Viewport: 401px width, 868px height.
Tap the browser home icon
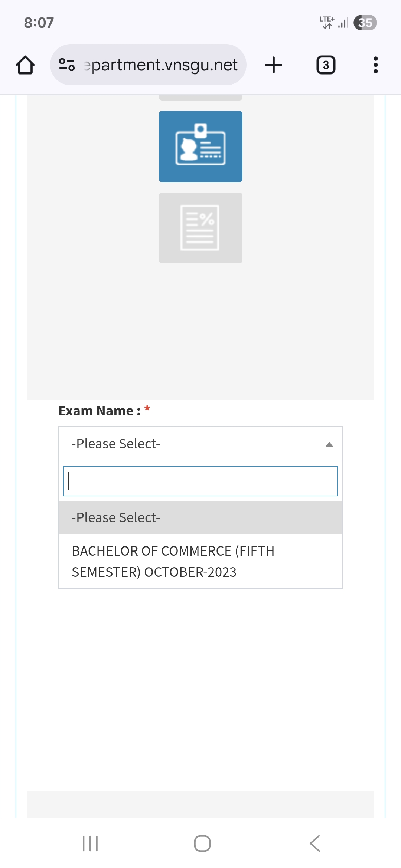(25, 65)
